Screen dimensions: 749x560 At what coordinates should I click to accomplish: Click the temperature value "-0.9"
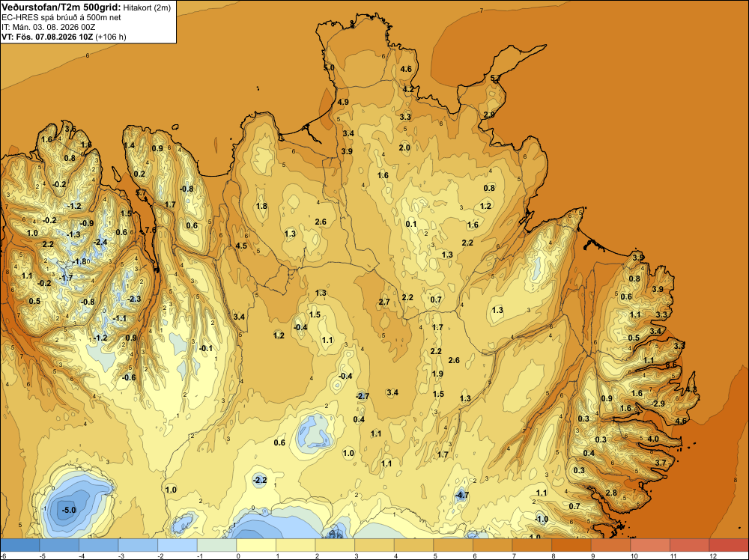point(86,223)
